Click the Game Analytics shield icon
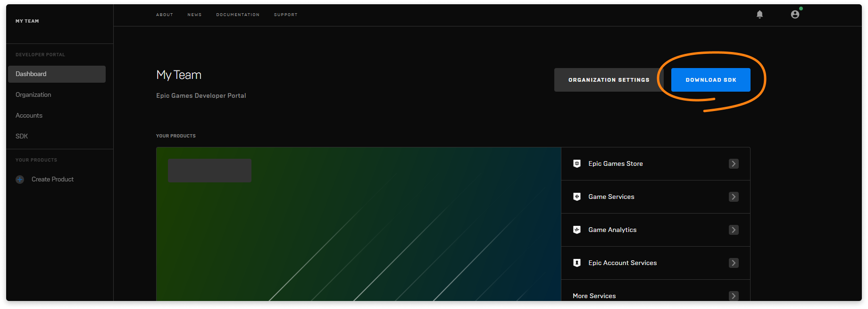The height and width of the screenshot is (309, 868). (576, 230)
